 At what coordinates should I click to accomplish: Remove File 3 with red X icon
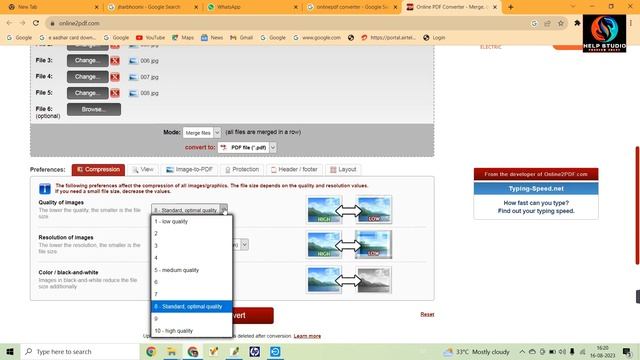115,61
